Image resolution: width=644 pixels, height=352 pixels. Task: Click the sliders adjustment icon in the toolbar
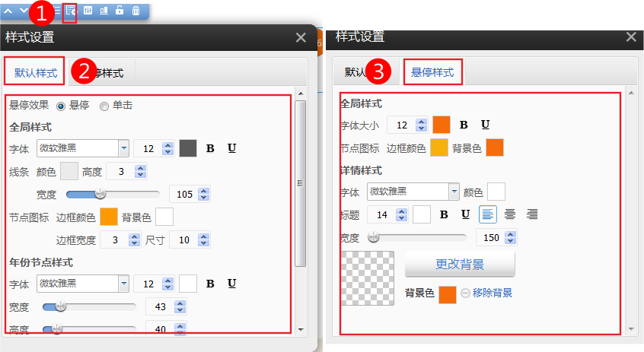87,11
